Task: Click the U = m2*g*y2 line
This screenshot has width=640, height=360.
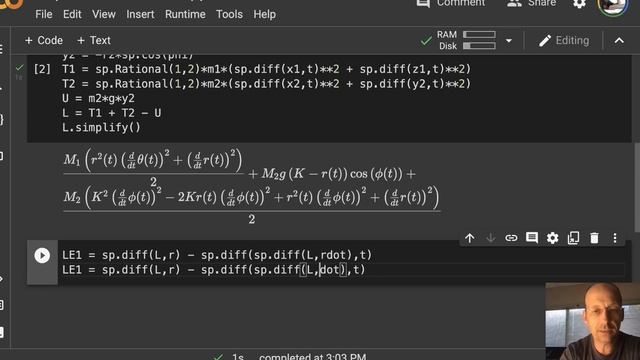Action: point(98,98)
